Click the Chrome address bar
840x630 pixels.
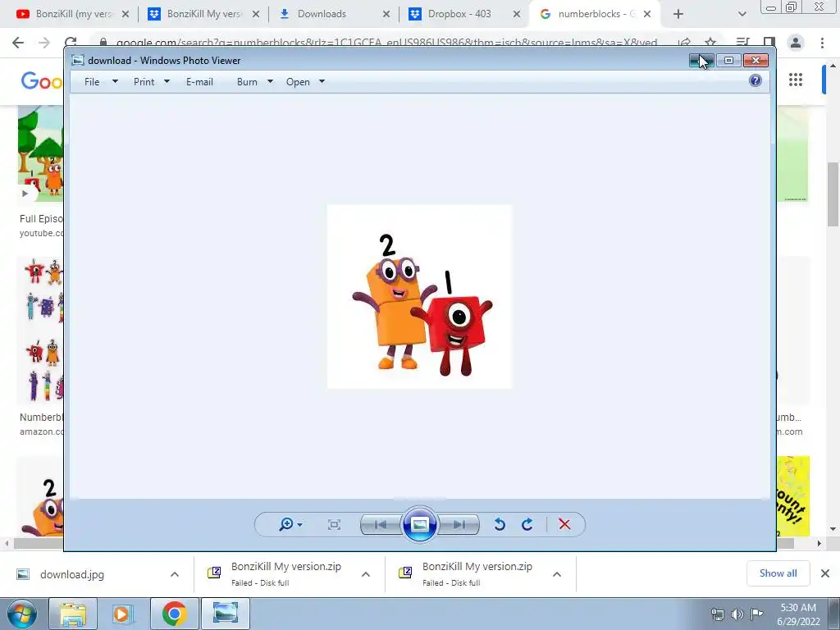tap(386, 43)
